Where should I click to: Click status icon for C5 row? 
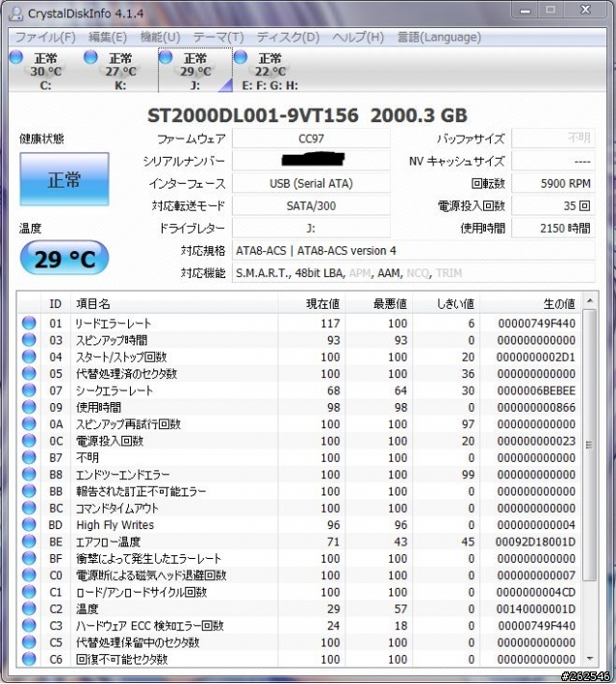point(29,642)
